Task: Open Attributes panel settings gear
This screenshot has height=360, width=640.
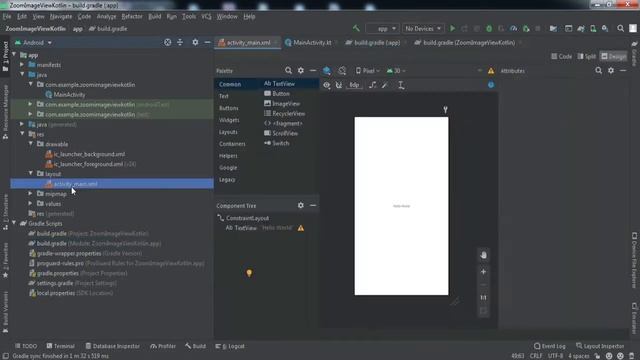Action: point(611,71)
